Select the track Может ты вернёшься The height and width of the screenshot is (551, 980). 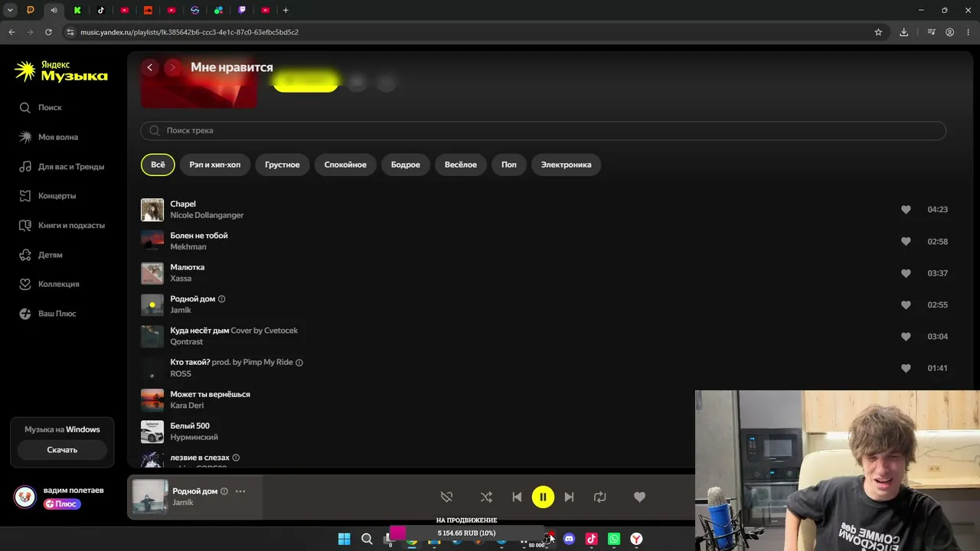coord(210,394)
